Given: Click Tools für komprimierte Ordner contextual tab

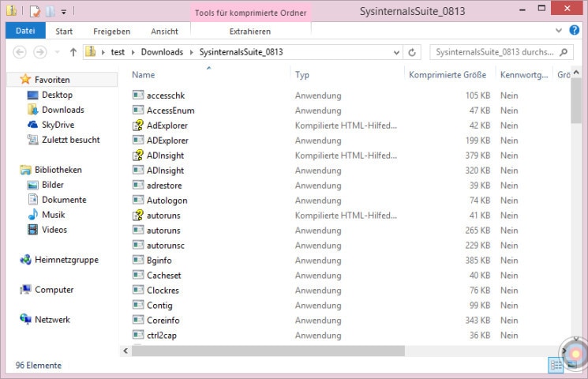Looking at the screenshot, I should coord(250,13).
